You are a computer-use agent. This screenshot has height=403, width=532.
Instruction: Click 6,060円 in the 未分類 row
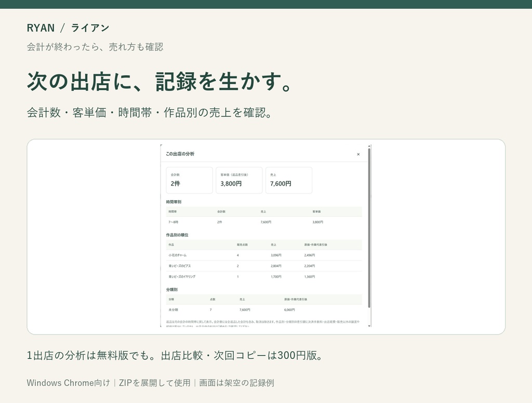point(289,310)
